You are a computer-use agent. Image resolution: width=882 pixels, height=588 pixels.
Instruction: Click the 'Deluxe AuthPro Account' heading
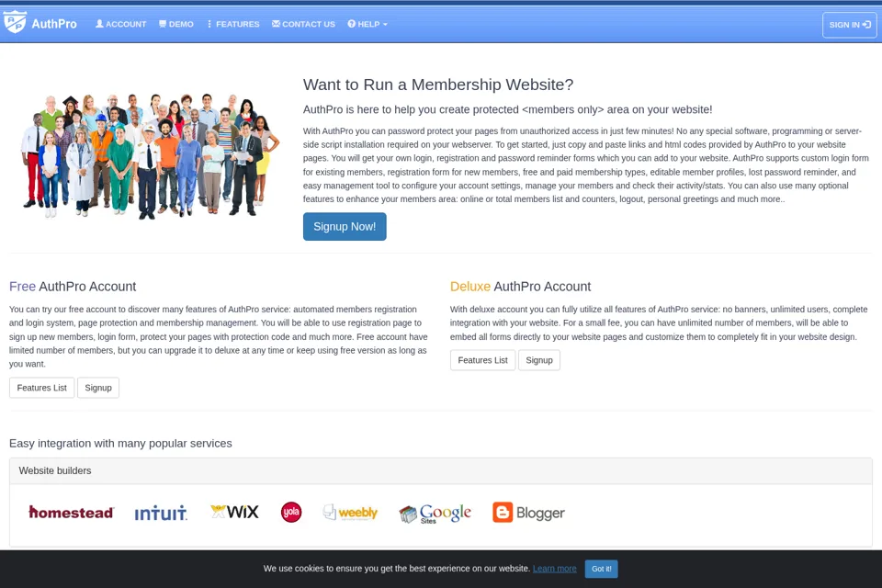pos(520,287)
